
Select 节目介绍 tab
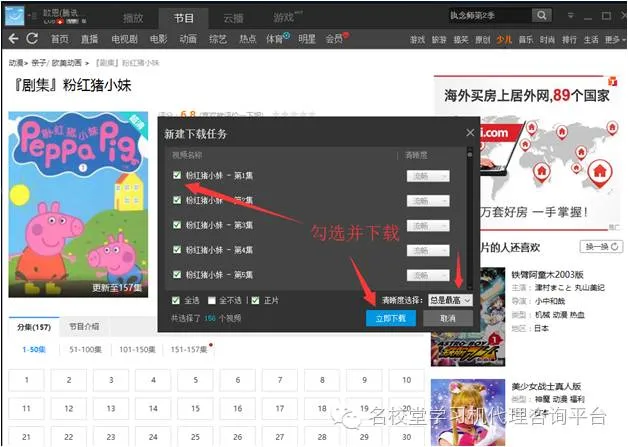click(x=84, y=326)
